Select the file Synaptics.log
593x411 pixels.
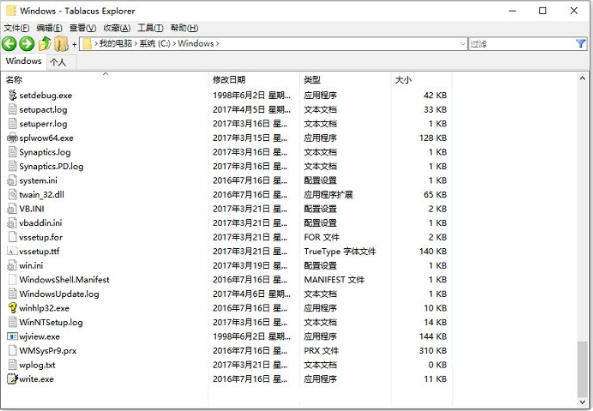pyautogui.click(x=45, y=152)
